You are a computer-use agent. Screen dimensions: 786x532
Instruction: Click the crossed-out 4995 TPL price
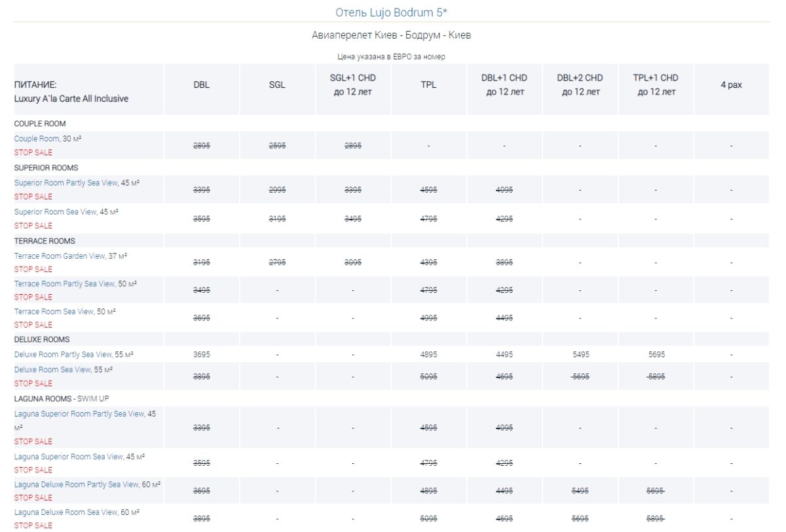pos(428,318)
